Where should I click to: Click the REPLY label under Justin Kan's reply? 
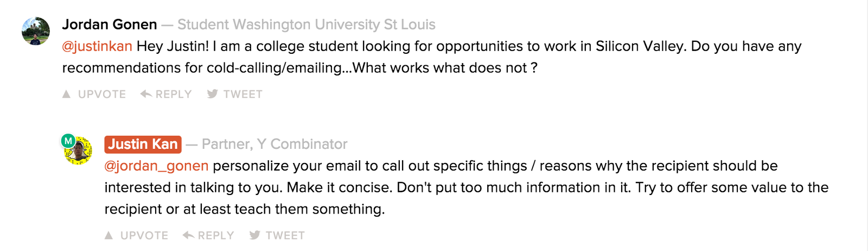pos(216,236)
